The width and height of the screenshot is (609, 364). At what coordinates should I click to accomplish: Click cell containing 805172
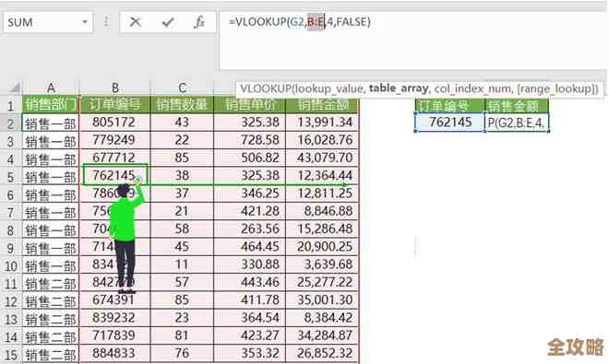tap(115, 123)
